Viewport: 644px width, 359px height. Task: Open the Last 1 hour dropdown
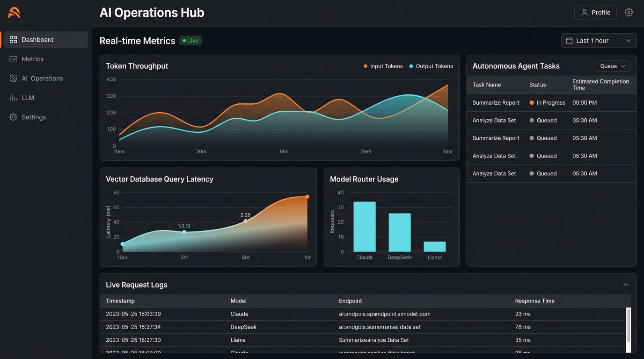pyautogui.click(x=599, y=41)
